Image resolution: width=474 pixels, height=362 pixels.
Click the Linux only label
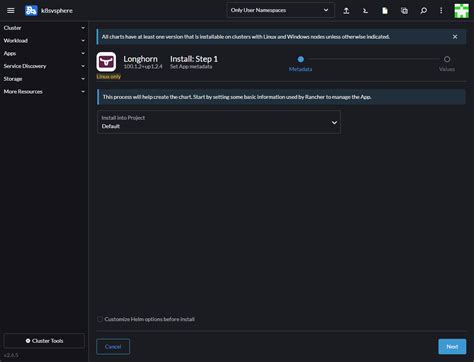[x=109, y=76]
